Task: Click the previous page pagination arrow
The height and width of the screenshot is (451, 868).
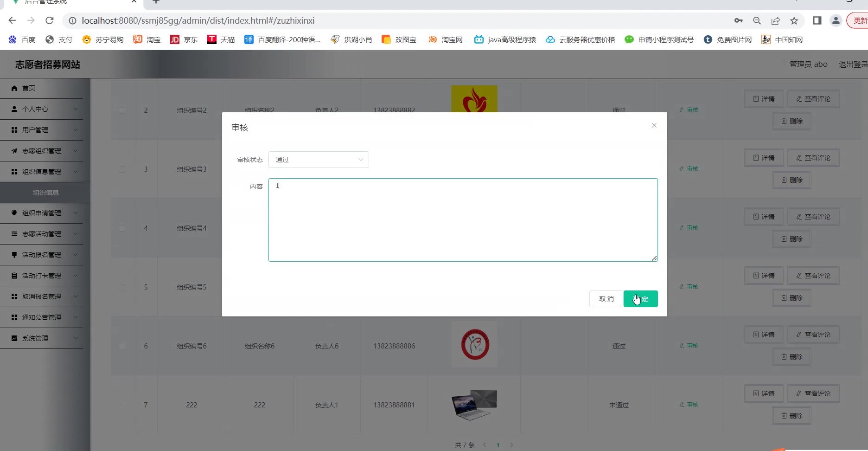Action: 485,445
